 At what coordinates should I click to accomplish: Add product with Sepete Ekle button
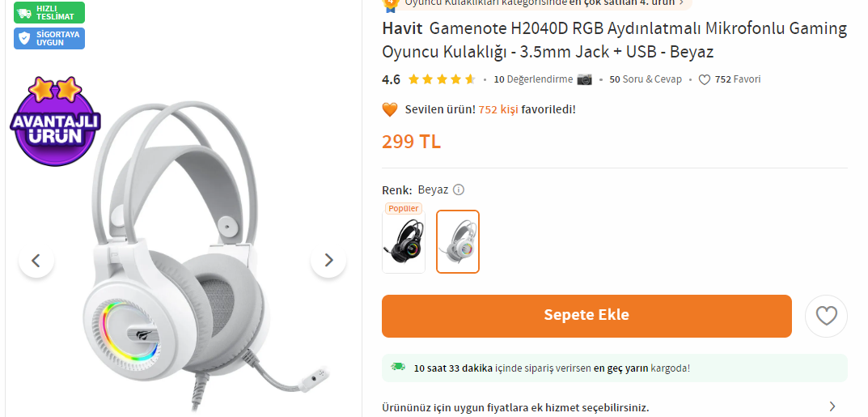pyautogui.click(x=586, y=316)
